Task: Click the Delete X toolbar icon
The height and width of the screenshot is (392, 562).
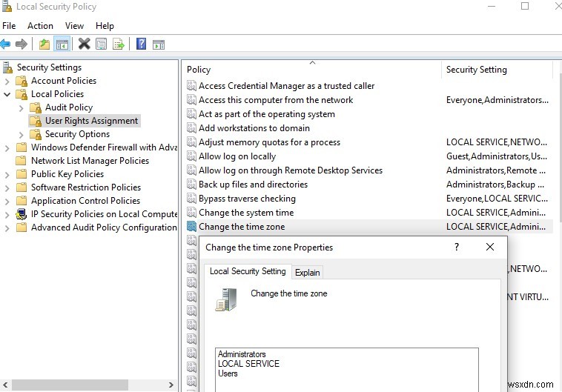Action: pyautogui.click(x=85, y=44)
